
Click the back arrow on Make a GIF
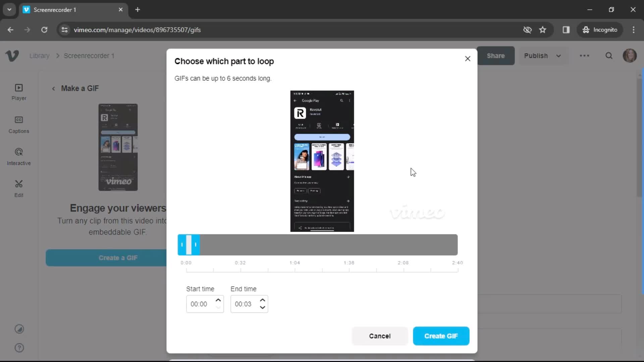(54, 88)
